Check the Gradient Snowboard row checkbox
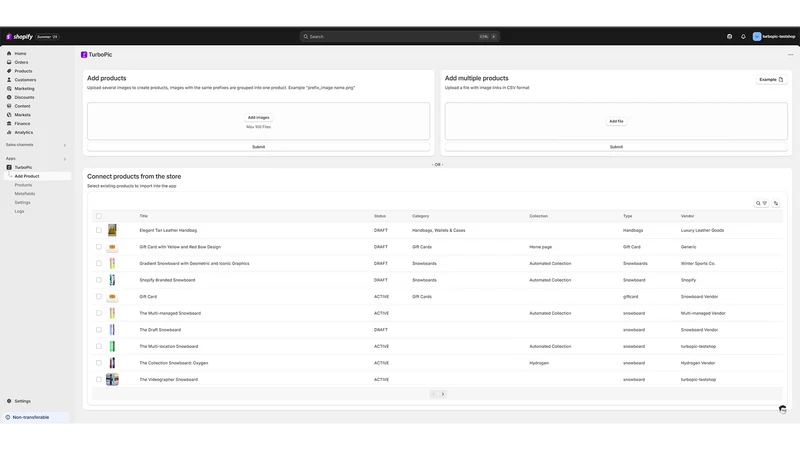 tap(99, 263)
